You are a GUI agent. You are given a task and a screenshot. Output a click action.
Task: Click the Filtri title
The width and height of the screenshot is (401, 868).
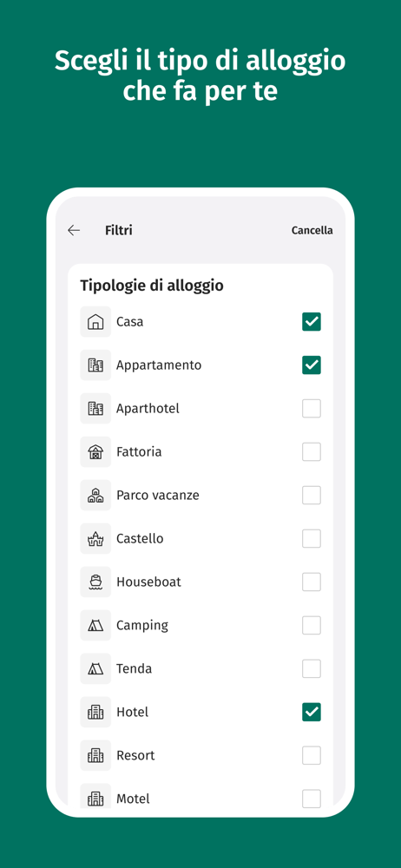(x=119, y=230)
